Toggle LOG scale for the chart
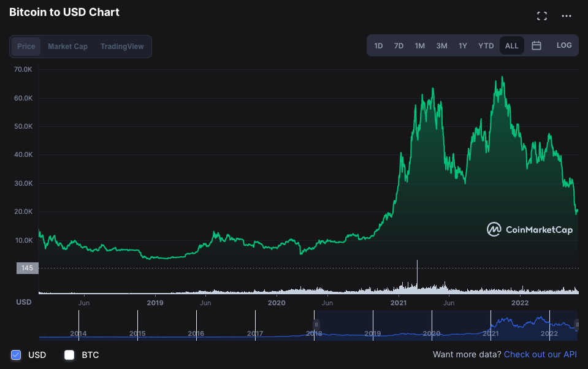 pyautogui.click(x=564, y=45)
